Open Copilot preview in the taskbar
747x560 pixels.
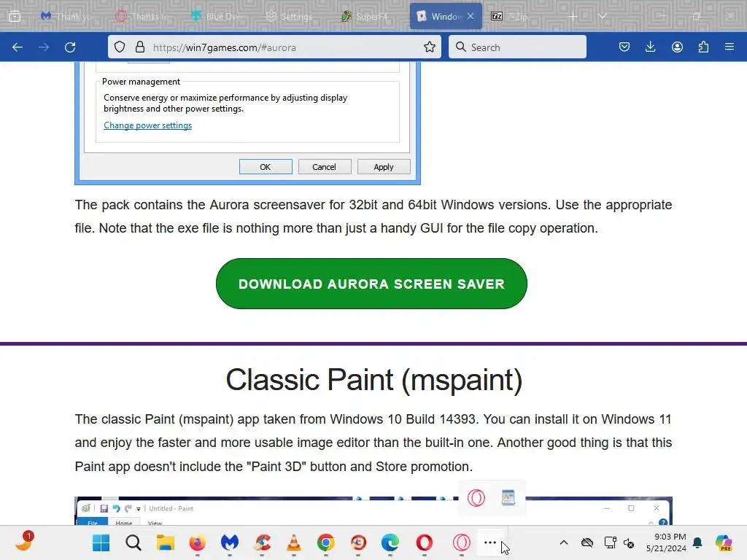[x=724, y=542]
